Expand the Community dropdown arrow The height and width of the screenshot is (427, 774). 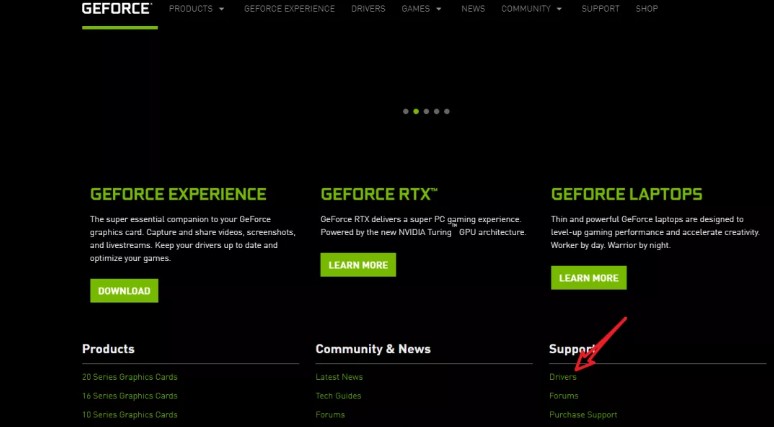559,9
